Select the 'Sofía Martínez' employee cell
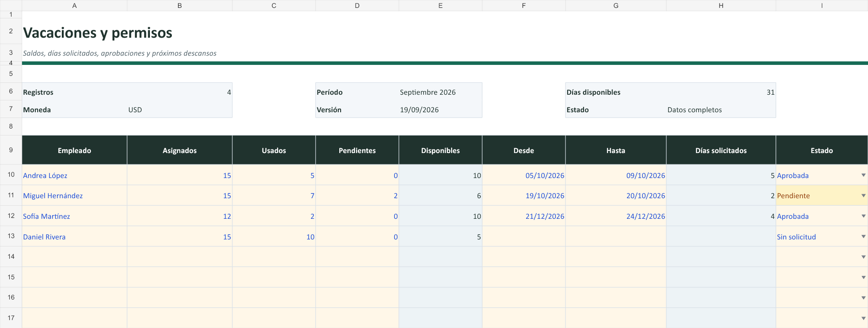This screenshot has height=328, width=868. [75, 216]
